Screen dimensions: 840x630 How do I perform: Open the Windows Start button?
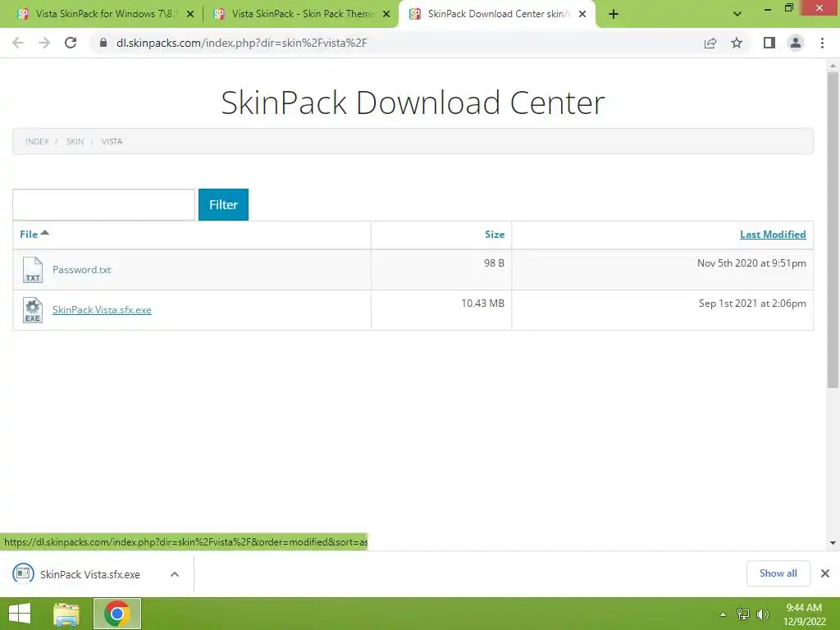[x=20, y=614]
